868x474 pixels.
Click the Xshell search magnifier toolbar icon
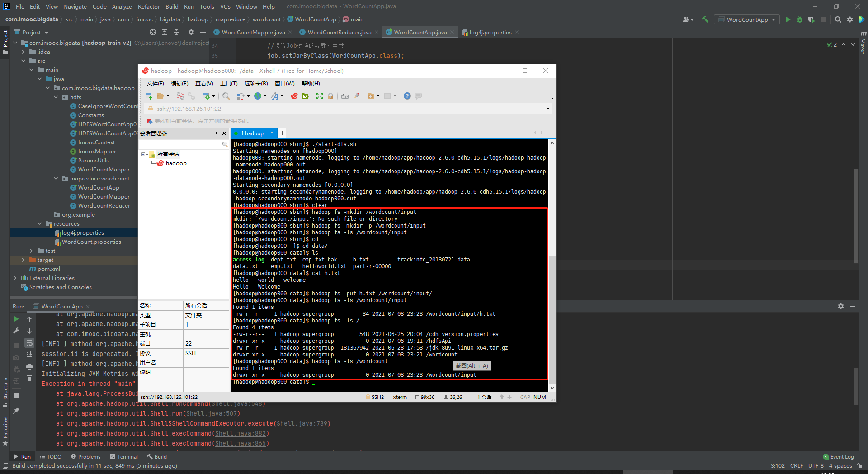click(226, 96)
